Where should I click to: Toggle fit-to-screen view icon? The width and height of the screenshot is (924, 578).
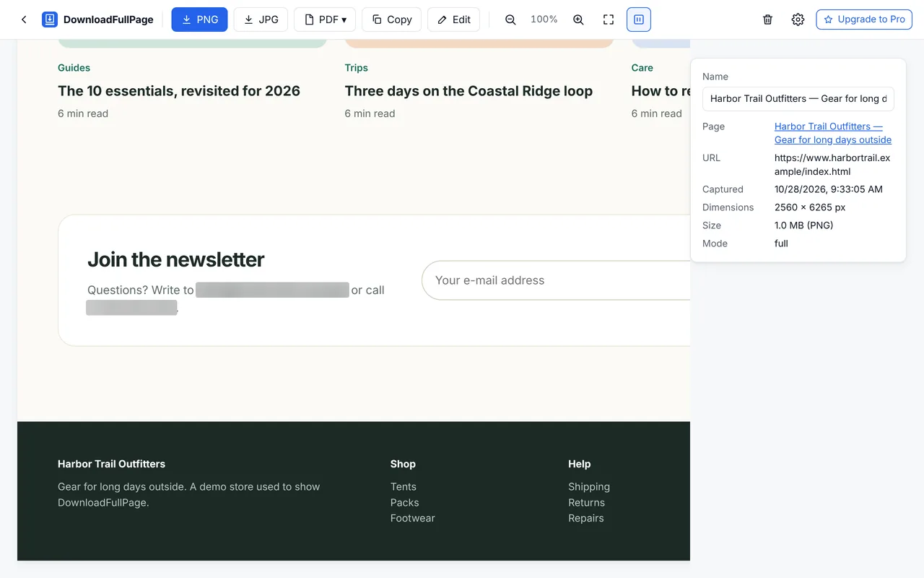tap(609, 20)
